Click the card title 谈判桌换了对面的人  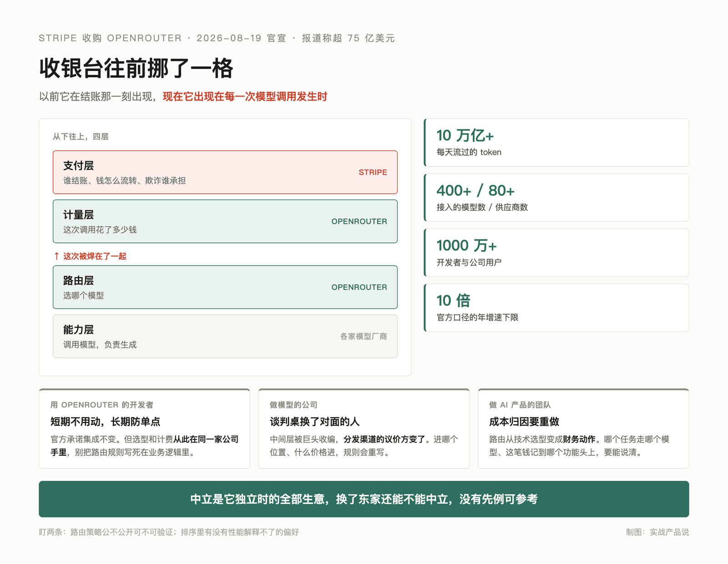coord(314,422)
